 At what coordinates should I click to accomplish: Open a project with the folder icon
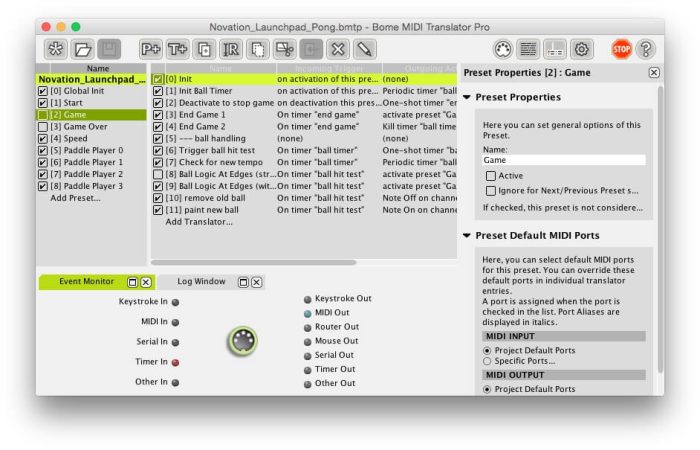click(x=83, y=49)
